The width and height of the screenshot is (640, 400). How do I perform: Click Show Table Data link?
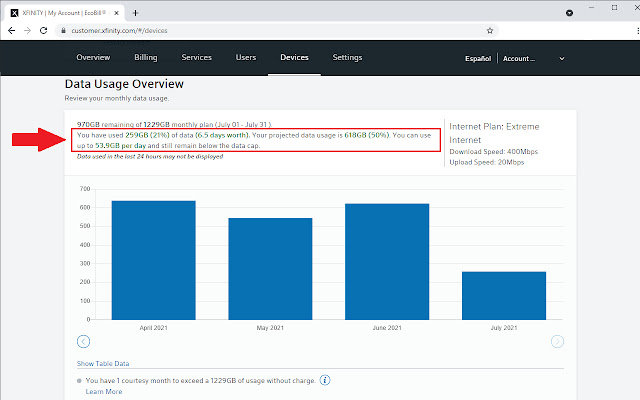pos(103,363)
